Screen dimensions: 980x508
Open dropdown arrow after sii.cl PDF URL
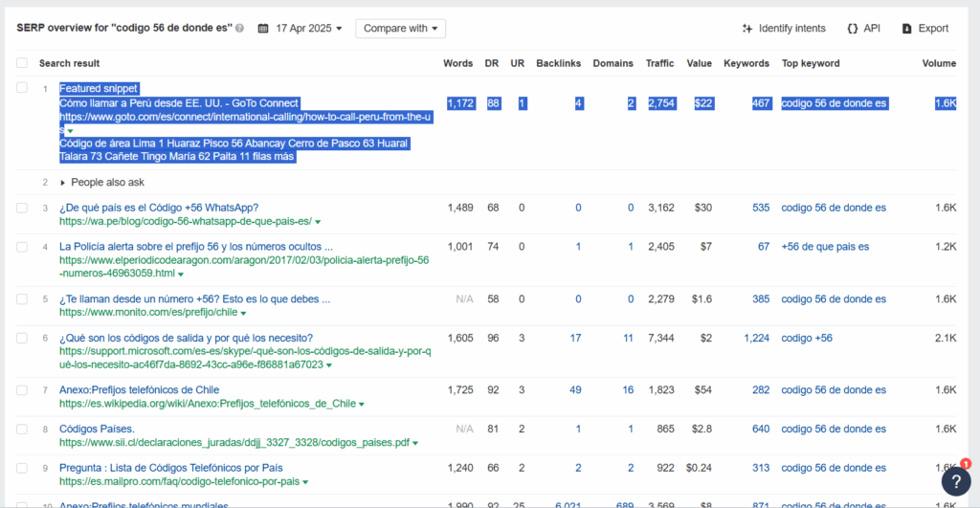point(415,443)
